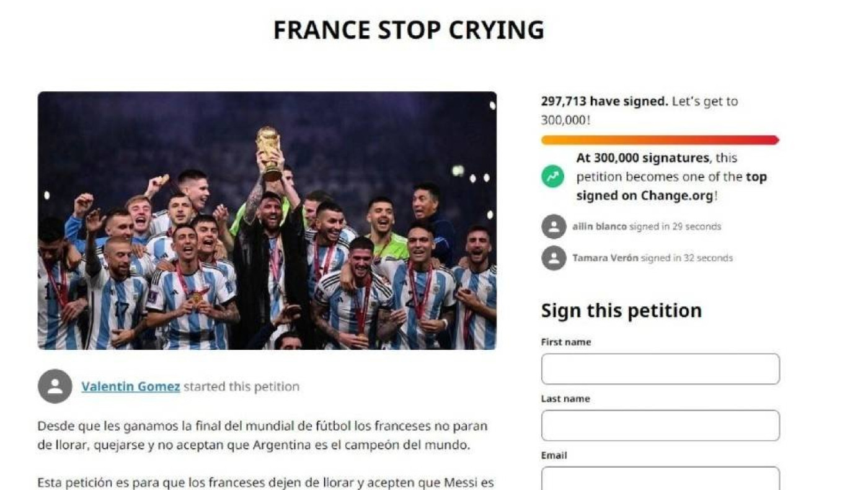Click the orange-red signature progress bar
The image size is (868, 490).
(x=660, y=140)
